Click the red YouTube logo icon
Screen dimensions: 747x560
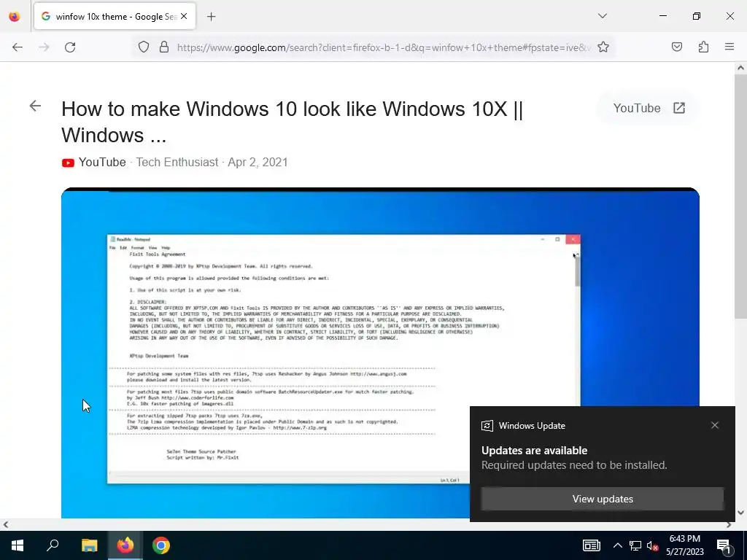coord(68,163)
